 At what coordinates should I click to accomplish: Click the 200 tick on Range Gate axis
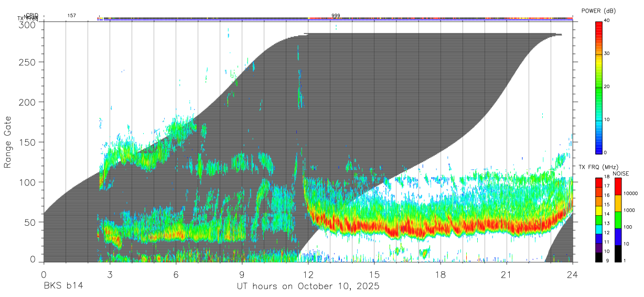[x=28, y=102]
